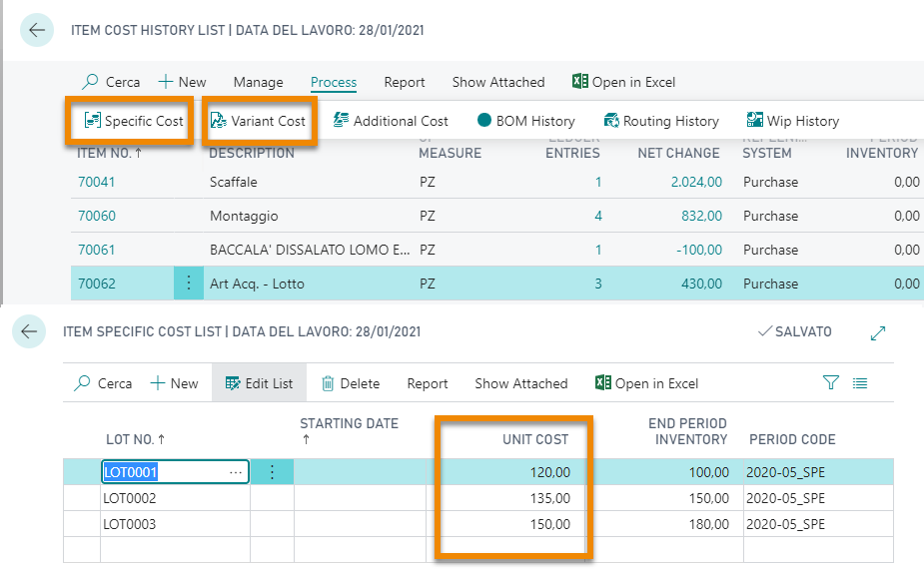Show more options for LOT0001 row
Image resolution: width=924 pixels, height=574 pixels.
click(272, 472)
